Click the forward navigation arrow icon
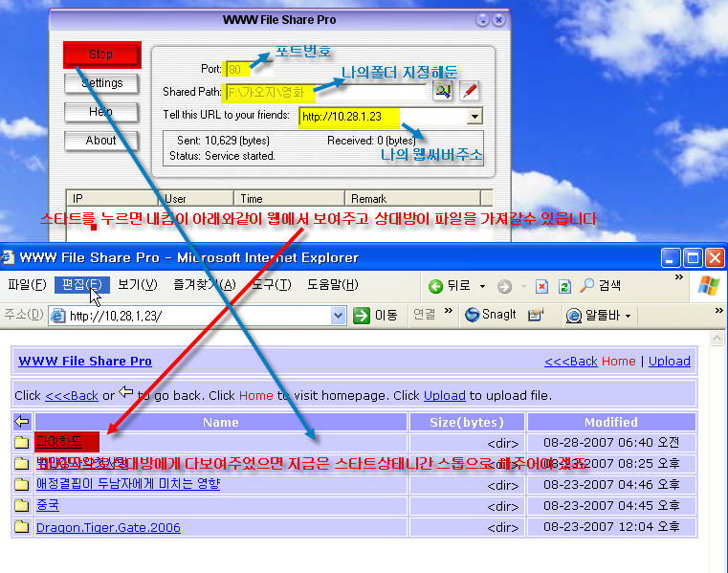The width and height of the screenshot is (728, 573). (x=504, y=287)
